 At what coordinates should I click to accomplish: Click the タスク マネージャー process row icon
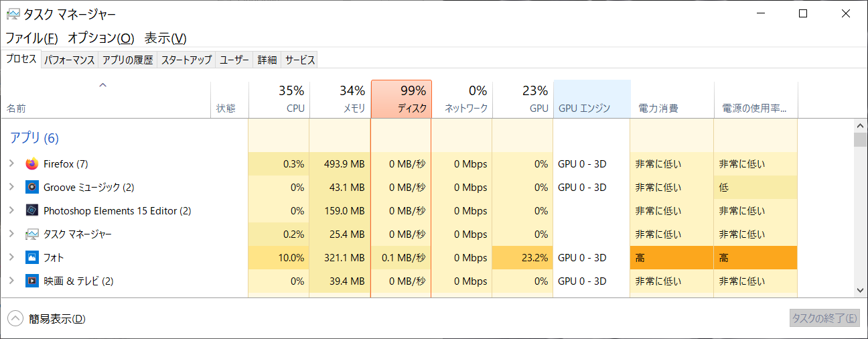pos(32,234)
